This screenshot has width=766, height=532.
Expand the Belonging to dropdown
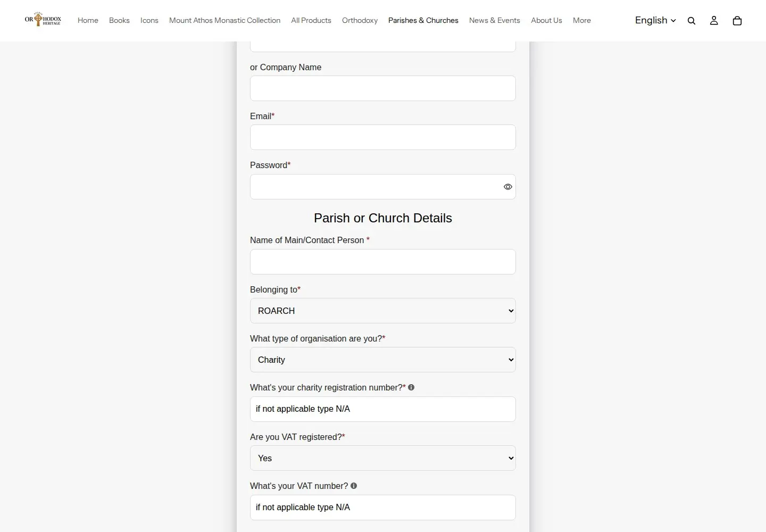coord(383,311)
